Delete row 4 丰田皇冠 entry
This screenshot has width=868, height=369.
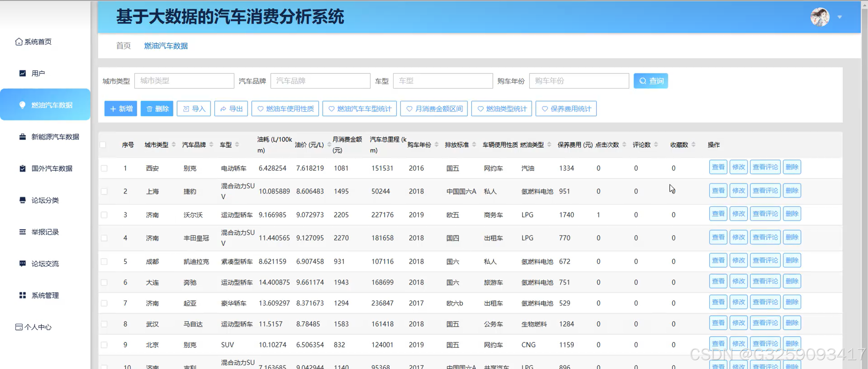tap(792, 237)
